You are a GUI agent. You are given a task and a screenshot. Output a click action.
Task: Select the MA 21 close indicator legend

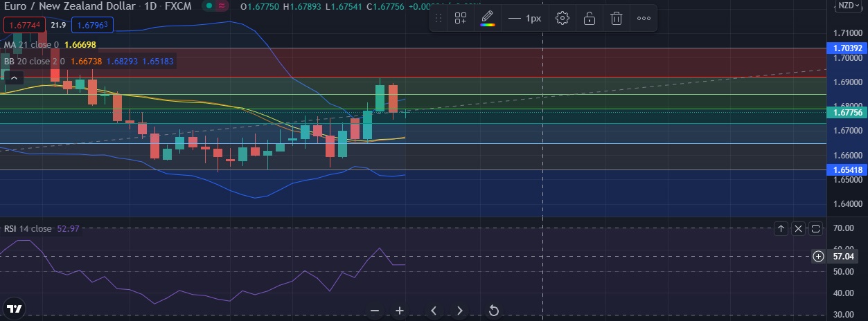point(30,45)
